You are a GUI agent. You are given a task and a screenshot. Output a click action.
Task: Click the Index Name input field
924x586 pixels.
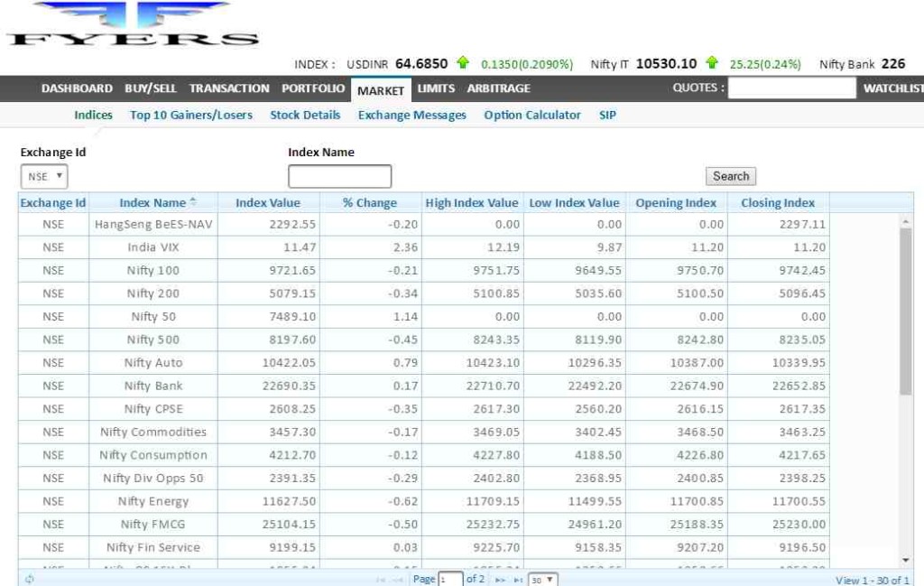click(339, 176)
